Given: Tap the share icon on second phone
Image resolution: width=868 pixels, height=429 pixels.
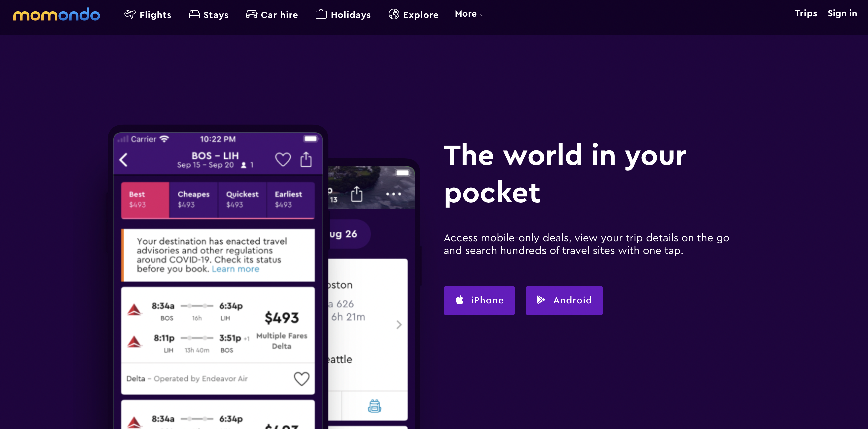Looking at the screenshot, I should 356,194.
